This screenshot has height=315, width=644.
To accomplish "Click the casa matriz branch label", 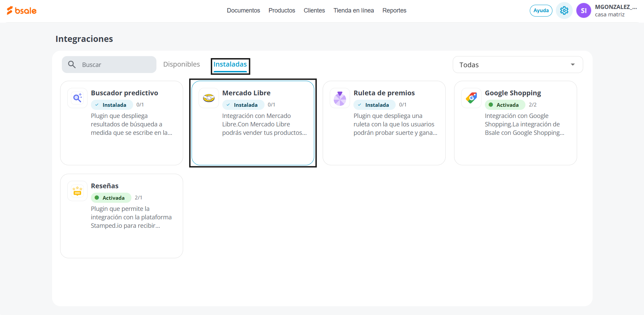I will (610, 15).
